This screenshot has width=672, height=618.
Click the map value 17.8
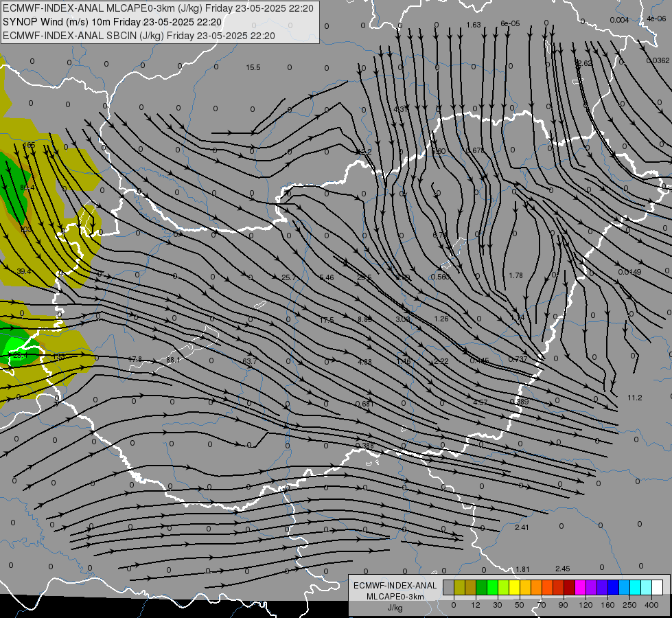135,359
